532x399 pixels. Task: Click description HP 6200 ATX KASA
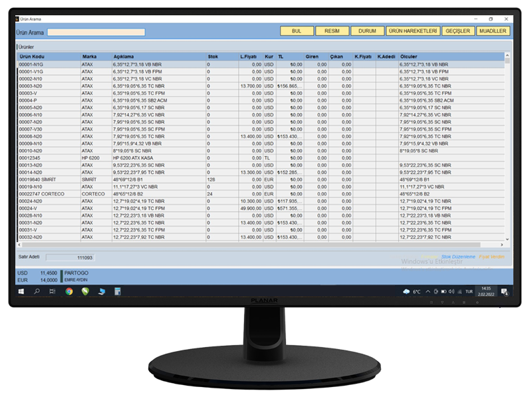(x=133, y=158)
